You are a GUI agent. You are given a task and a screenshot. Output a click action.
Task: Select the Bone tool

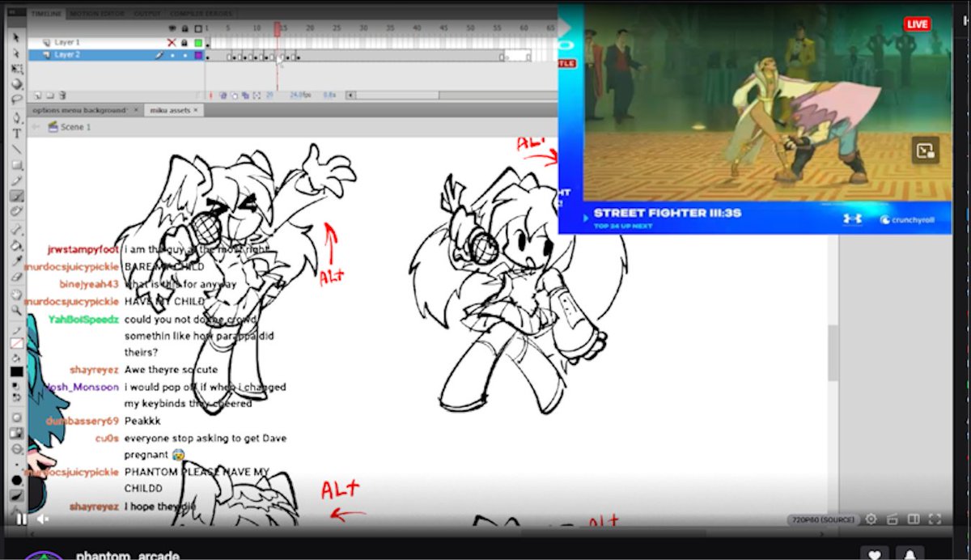click(16, 230)
